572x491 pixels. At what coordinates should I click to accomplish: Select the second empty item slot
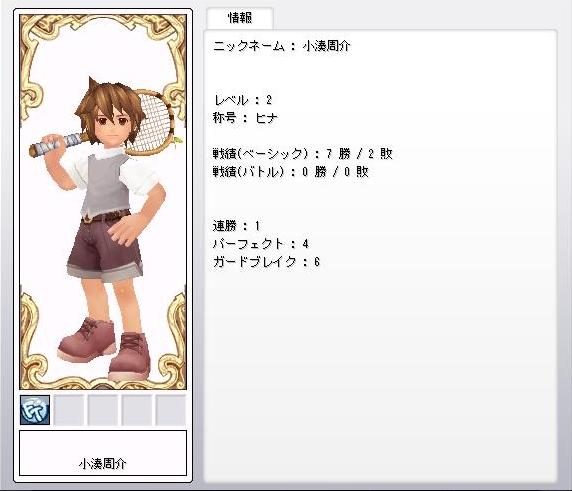(x=69, y=410)
